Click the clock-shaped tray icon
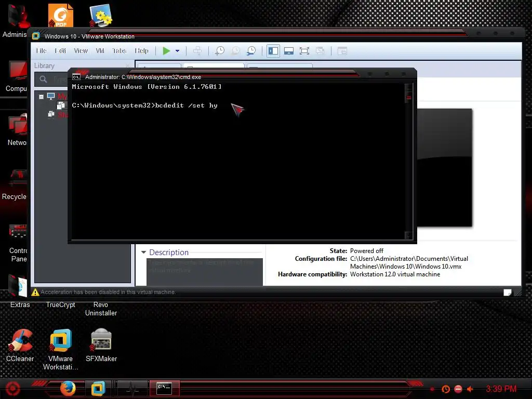Image resolution: width=532 pixels, height=399 pixels. (x=446, y=389)
